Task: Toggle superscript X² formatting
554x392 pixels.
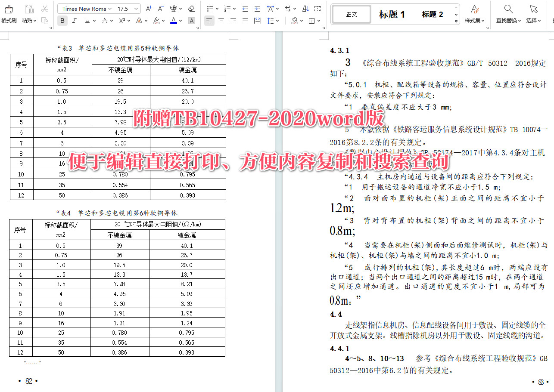Action: point(122,20)
